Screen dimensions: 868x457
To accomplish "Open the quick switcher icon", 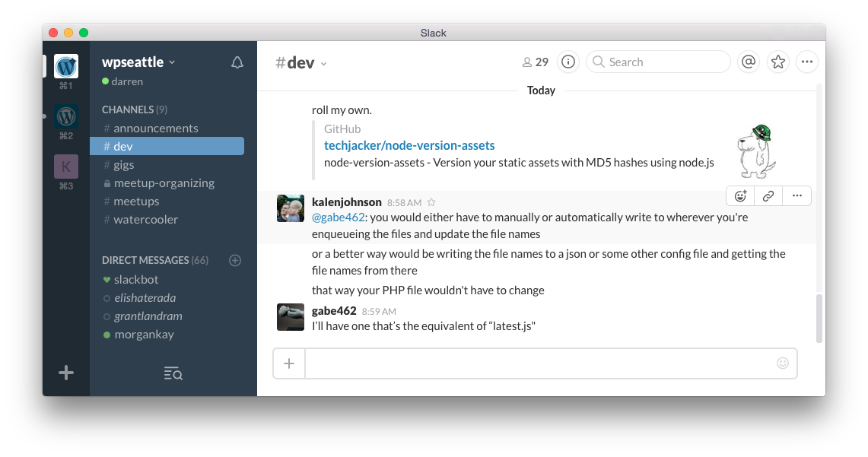I will point(173,373).
